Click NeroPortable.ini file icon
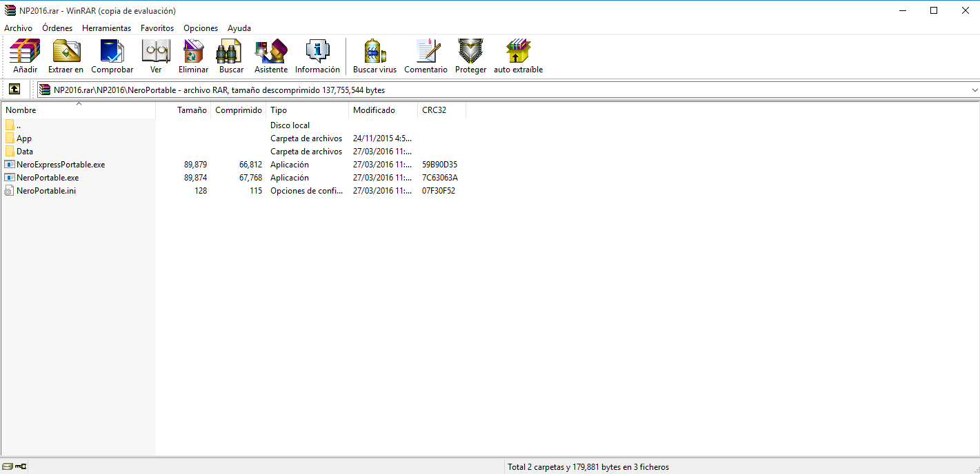 10,190
